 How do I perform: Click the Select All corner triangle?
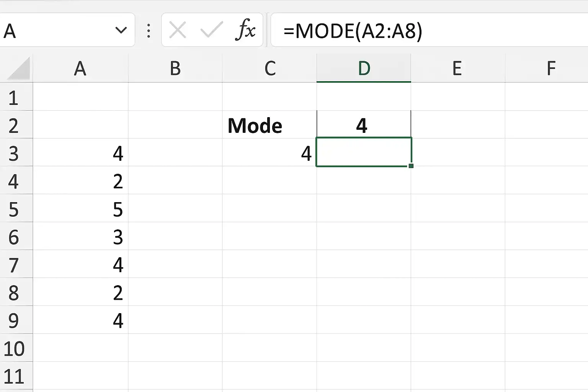tap(18, 69)
